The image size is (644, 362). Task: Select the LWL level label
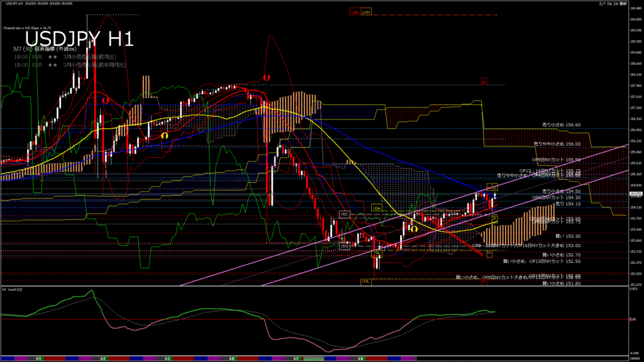click(365, 281)
